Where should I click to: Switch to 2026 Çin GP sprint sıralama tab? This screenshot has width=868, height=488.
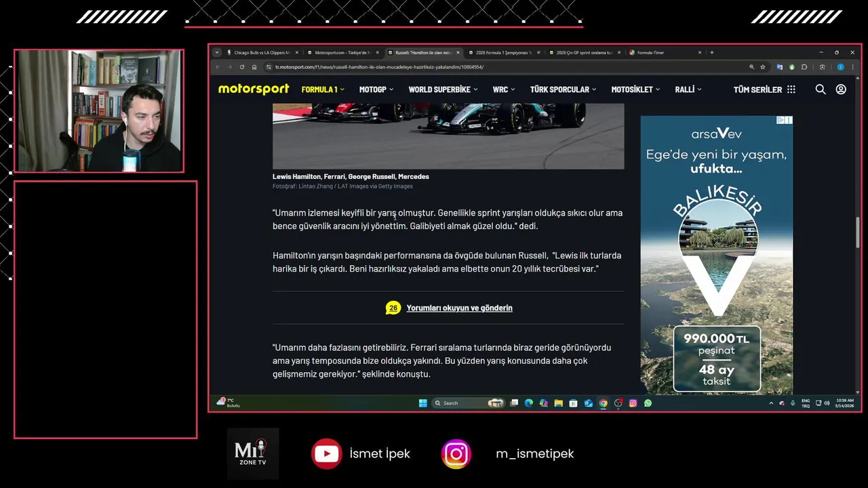point(584,52)
